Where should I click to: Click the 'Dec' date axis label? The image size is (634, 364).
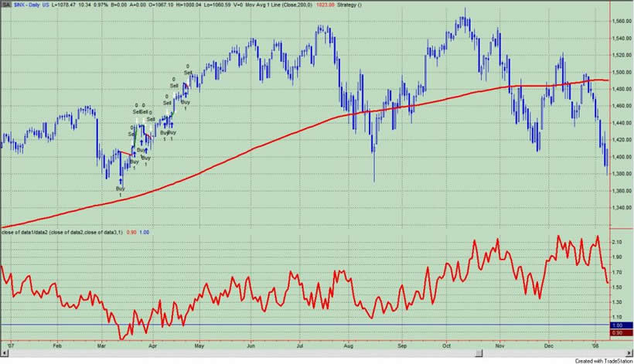549,345
